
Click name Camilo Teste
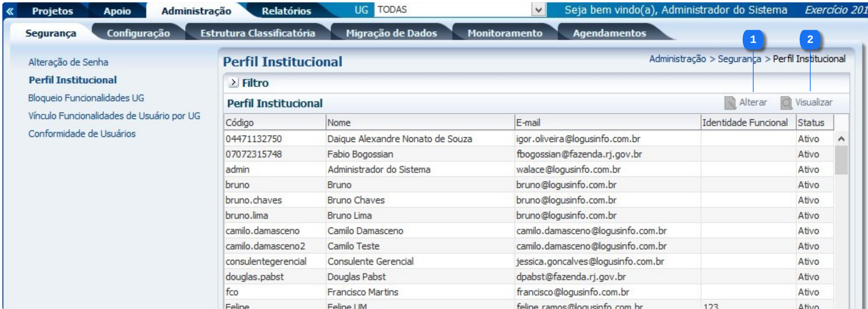tap(353, 246)
